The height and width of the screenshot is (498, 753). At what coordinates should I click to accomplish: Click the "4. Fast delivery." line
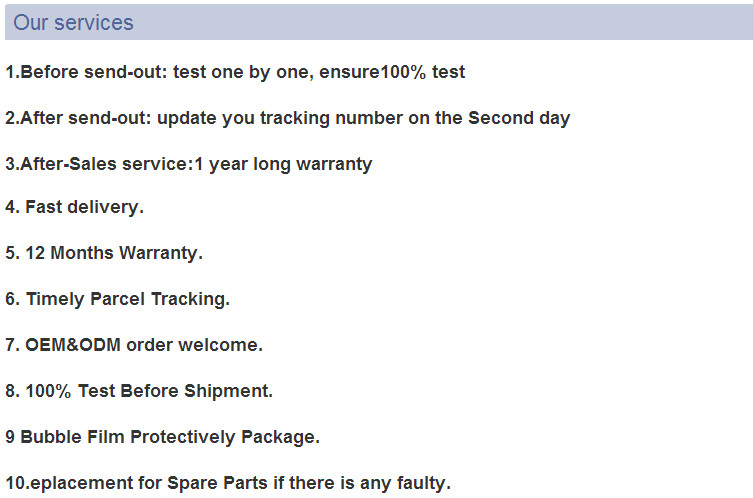[75, 207]
